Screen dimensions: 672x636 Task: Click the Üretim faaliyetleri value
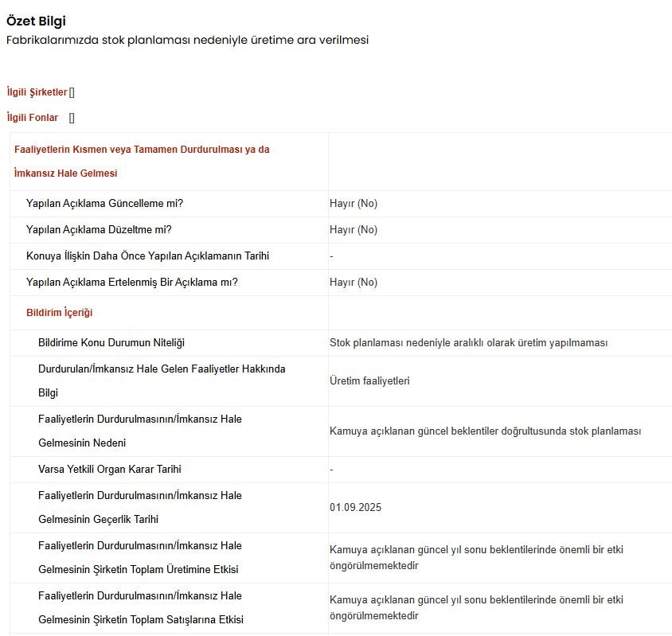click(369, 381)
